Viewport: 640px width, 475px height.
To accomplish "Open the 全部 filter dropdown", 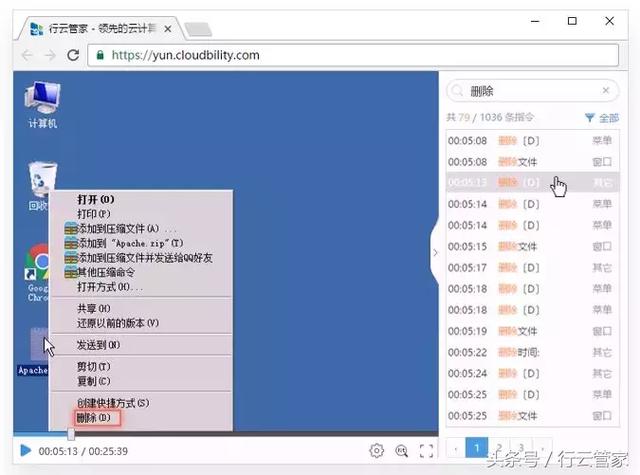I will (x=602, y=118).
